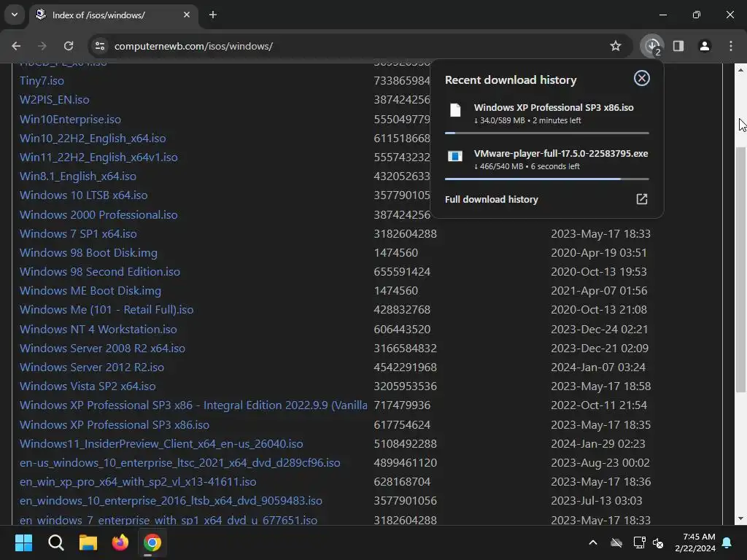Click Windows NT 4 Workstation.iso
747x560 pixels.
coord(98,329)
